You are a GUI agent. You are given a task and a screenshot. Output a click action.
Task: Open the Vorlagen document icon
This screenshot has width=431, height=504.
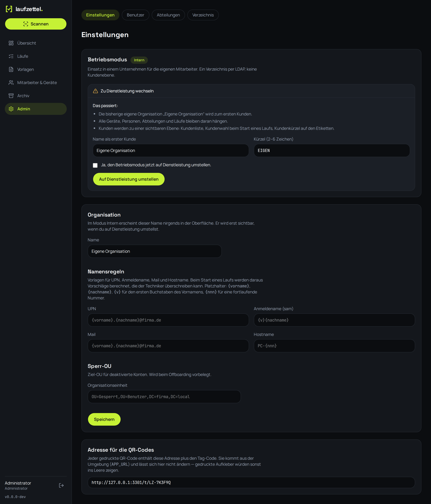tap(11, 69)
